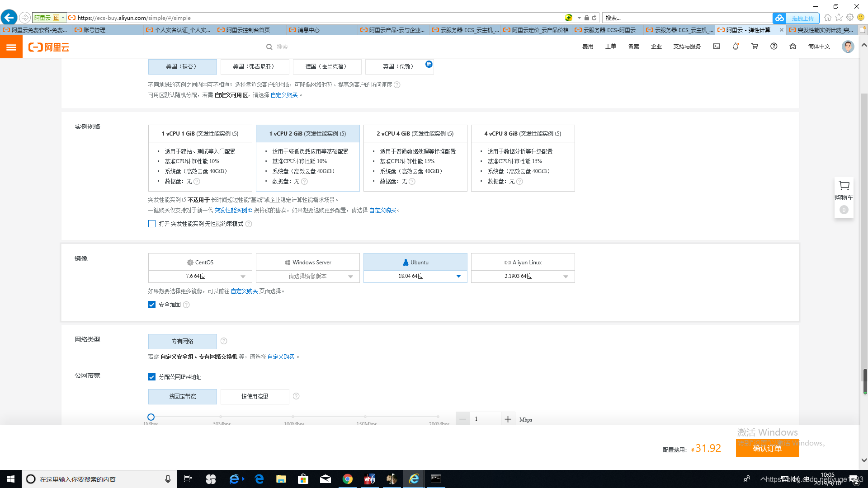This screenshot has width=868, height=488.
Task: Expand the Aliyun Linux version dropdown
Action: point(565,276)
